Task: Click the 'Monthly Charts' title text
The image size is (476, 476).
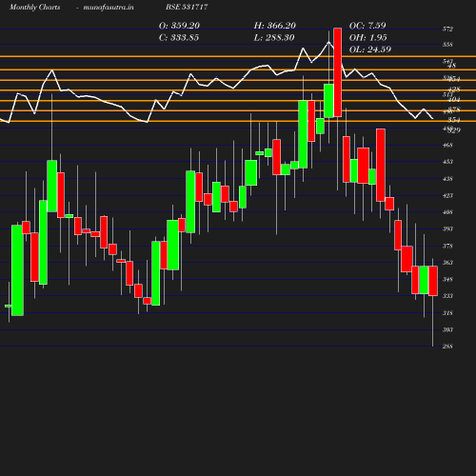Action: 35,7
